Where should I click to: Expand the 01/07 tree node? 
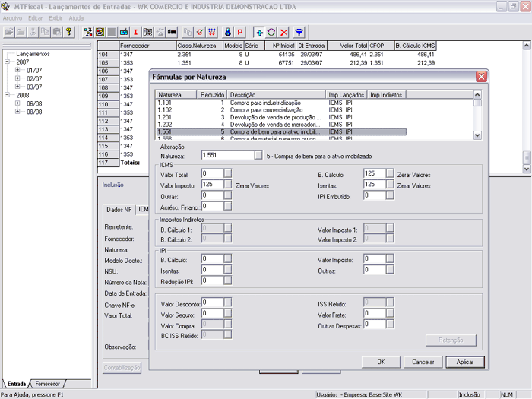[17, 70]
